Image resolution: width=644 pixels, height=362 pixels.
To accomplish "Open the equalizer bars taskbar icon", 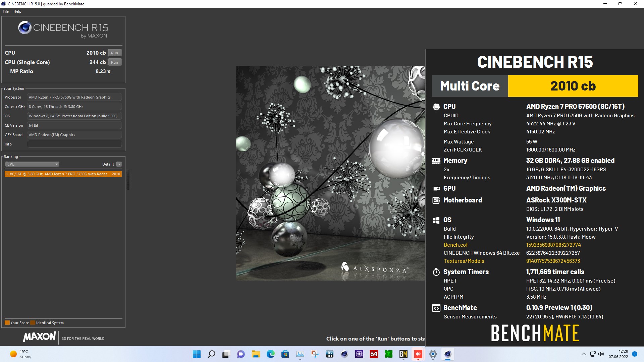I will [330, 354].
